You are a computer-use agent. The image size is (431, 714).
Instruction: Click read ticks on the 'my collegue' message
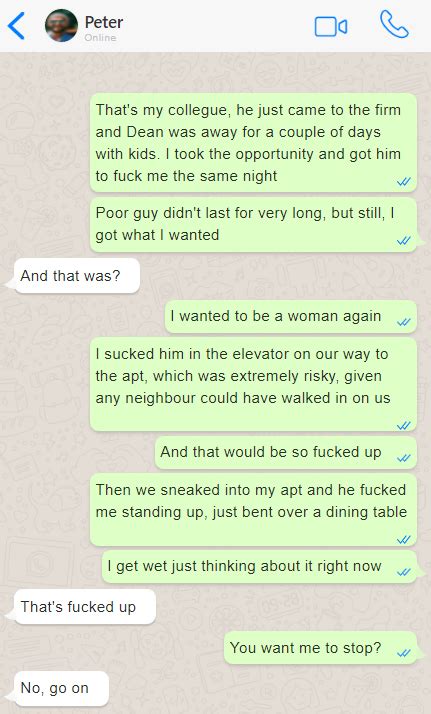404,182
